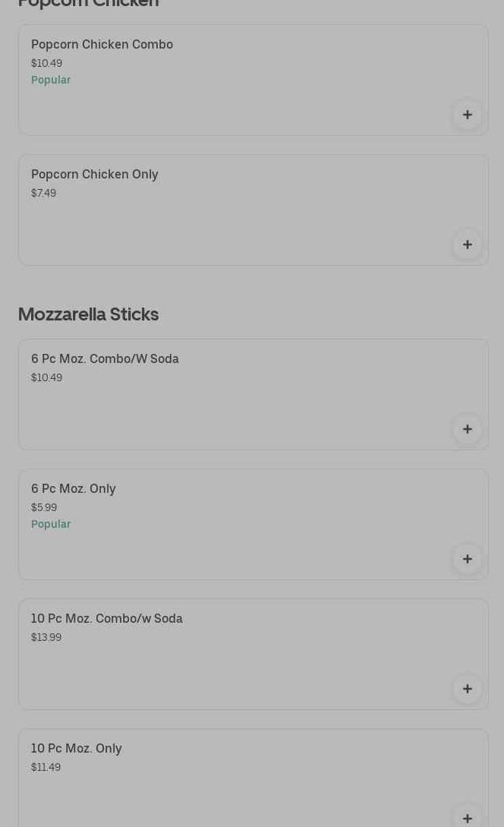Add 6 Pc Moz. Combo/W Soda via plus
Viewport: 504px width, 827px height.
pos(468,429)
